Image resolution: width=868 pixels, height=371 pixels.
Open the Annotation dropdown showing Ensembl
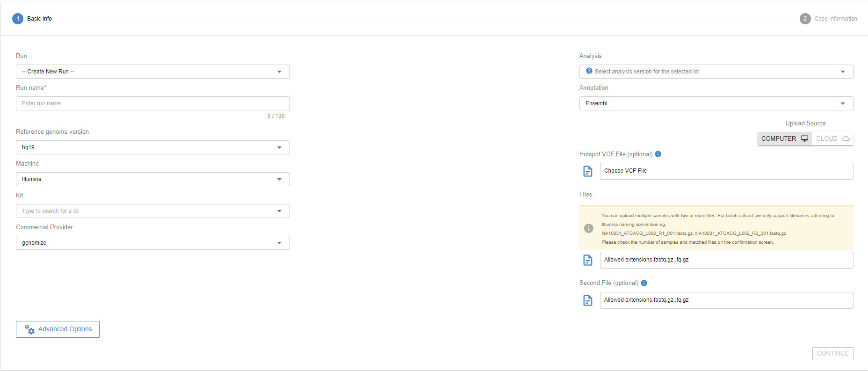[716, 103]
